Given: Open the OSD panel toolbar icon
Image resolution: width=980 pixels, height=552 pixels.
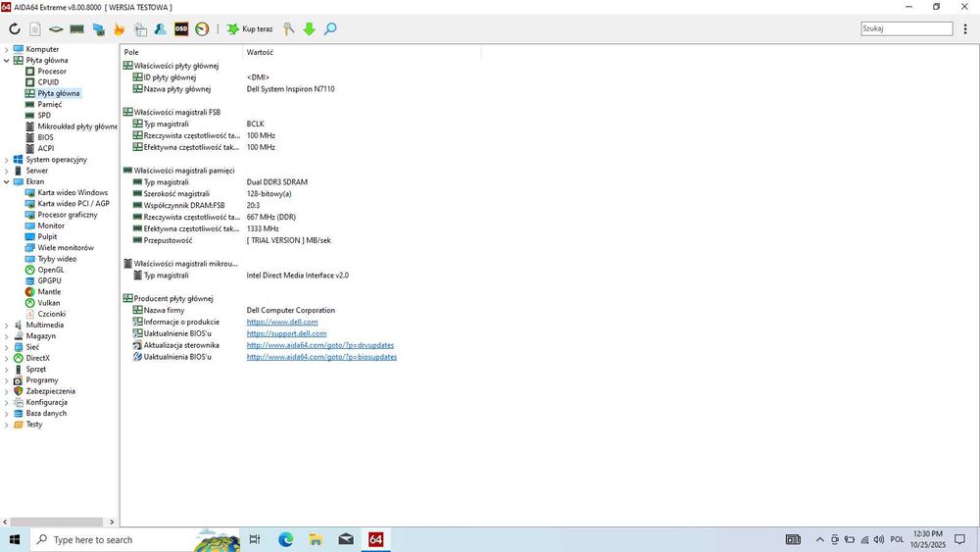Looking at the screenshot, I should (x=181, y=28).
